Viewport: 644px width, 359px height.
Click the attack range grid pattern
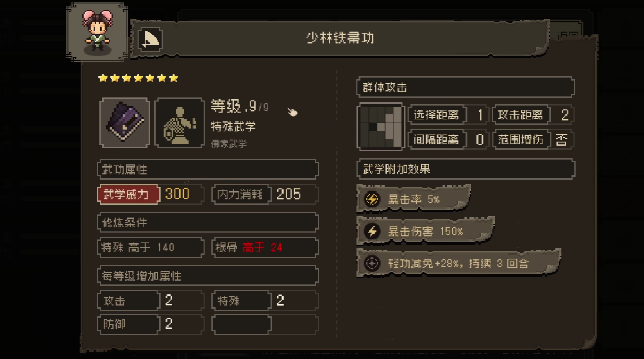coord(381,126)
